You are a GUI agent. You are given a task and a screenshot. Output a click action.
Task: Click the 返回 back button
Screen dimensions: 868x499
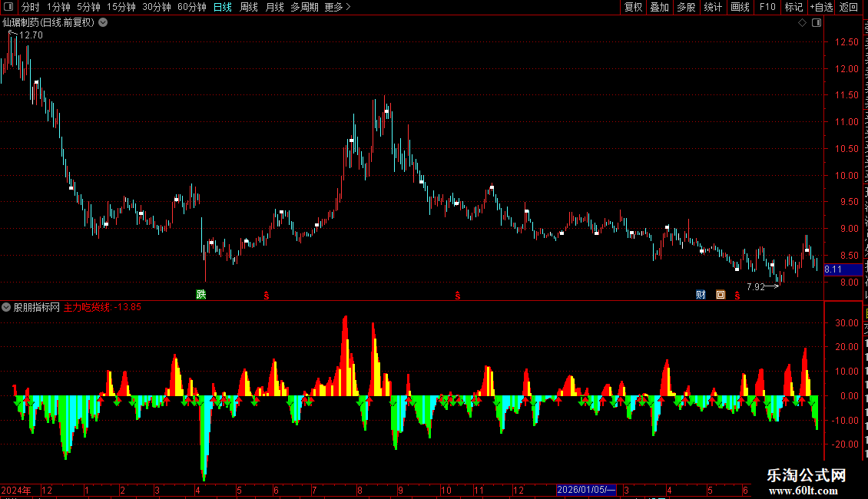click(x=848, y=7)
